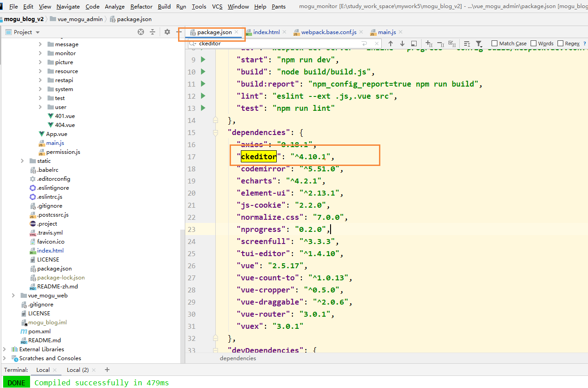Click the search filter funnel icon

[479, 44]
